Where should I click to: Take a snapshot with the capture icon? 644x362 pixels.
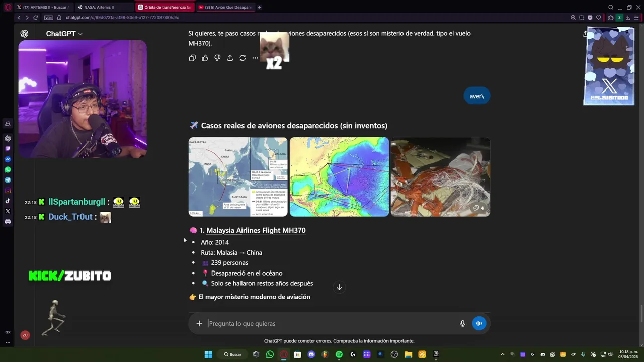pos(581,17)
